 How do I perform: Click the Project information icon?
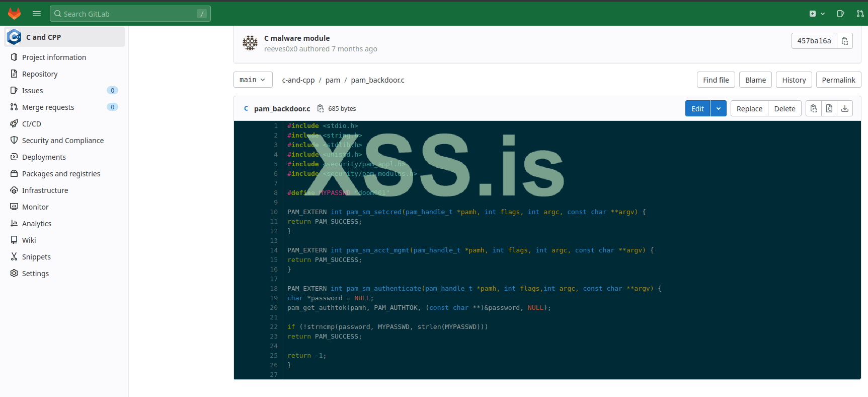(14, 57)
